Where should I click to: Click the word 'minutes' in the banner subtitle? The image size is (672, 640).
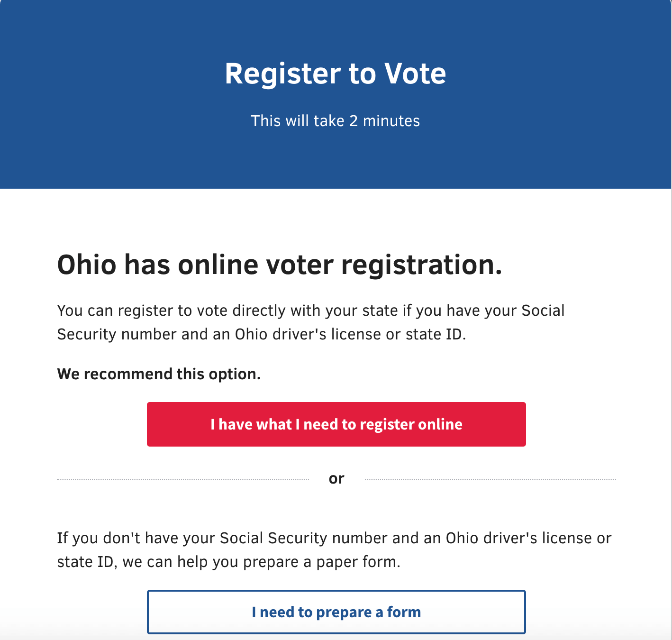(x=391, y=121)
